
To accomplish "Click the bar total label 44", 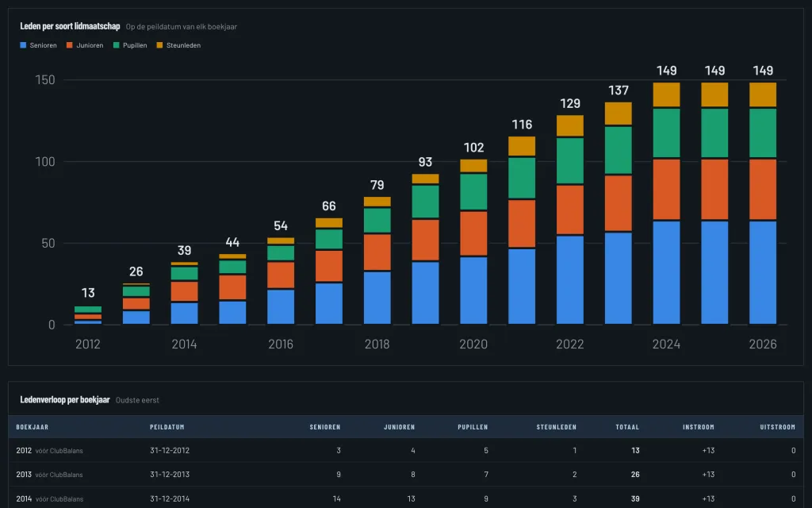I will tap(232, 242).
